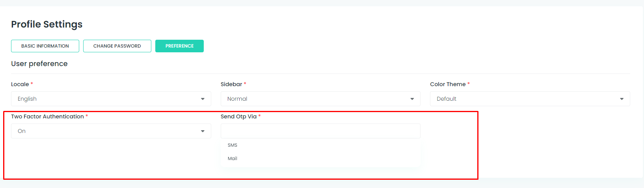
Task: Click the Color Theme caret arrow
Action: click(622, 99)
